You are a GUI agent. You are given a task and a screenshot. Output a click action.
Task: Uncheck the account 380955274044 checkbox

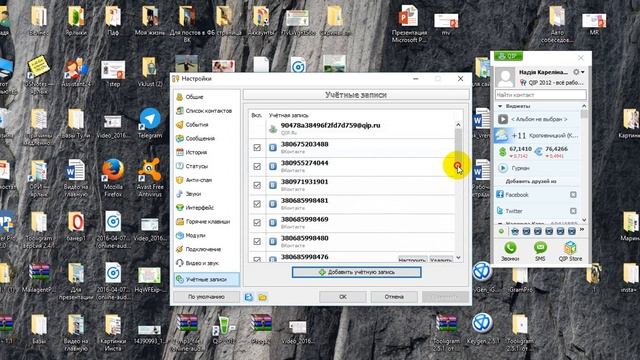point(257,166)
